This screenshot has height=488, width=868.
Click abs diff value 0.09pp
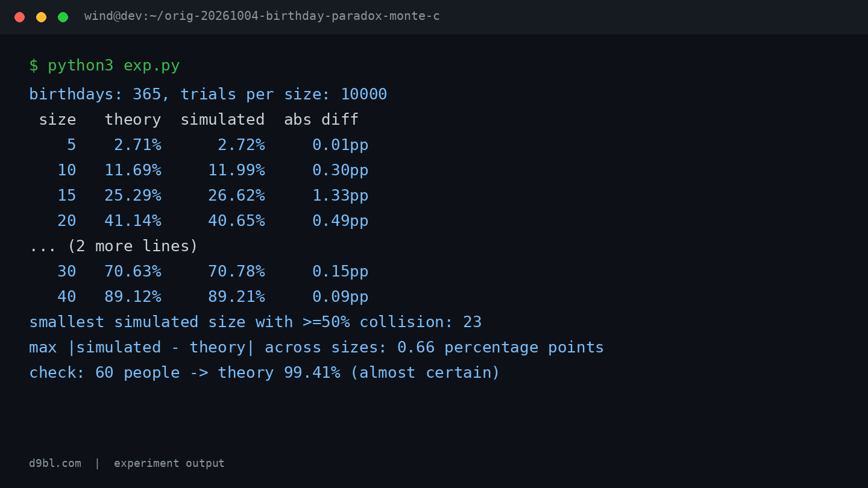340,297
